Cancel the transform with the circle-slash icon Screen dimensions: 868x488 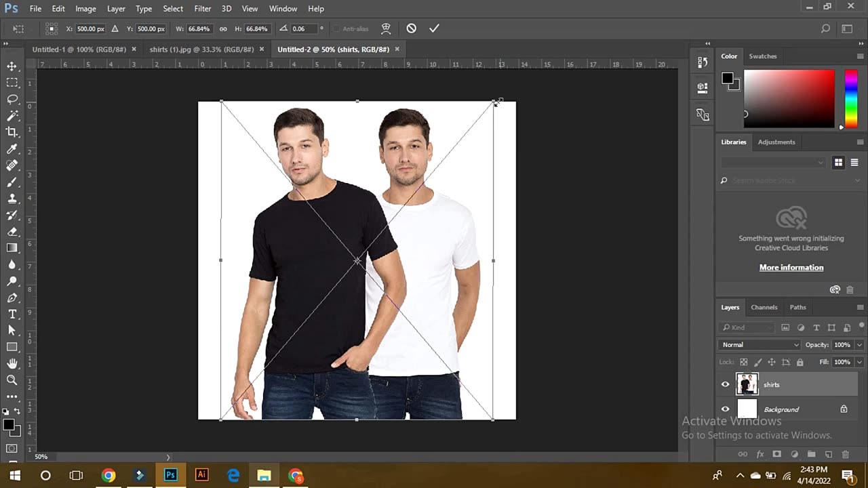[411, 28]
